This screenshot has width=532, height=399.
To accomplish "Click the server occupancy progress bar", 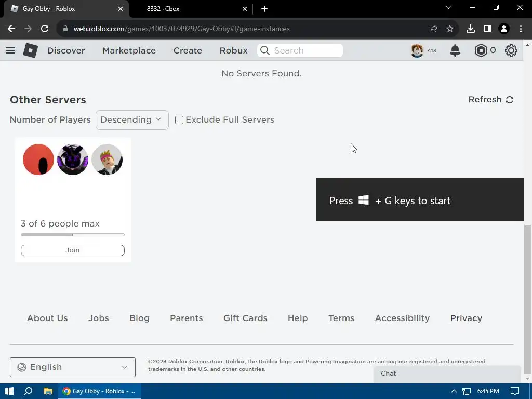I will click(73, 235).
